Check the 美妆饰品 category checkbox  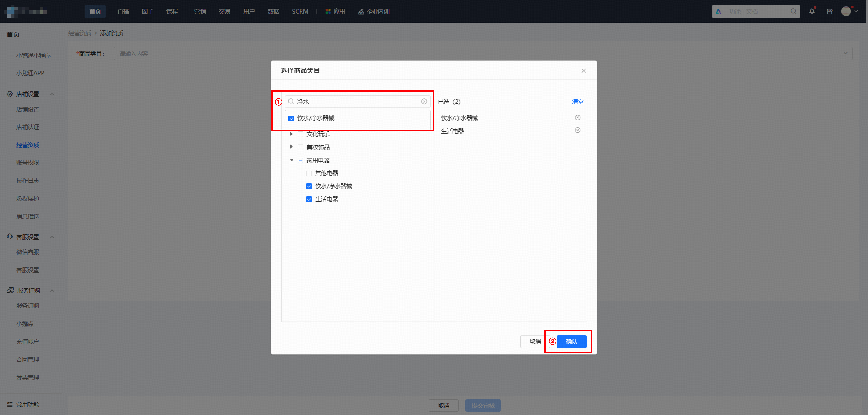pyautogui.click(x=301, y=147)
